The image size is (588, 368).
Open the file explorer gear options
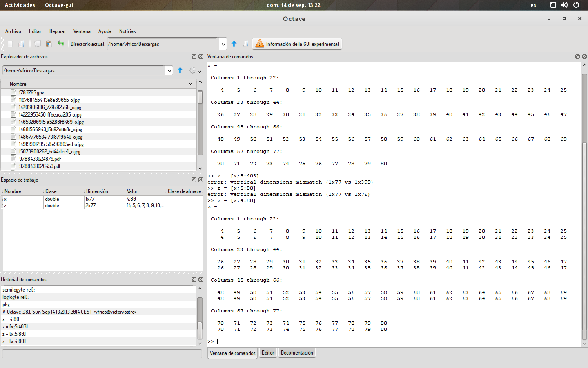[x=194, y=71]
